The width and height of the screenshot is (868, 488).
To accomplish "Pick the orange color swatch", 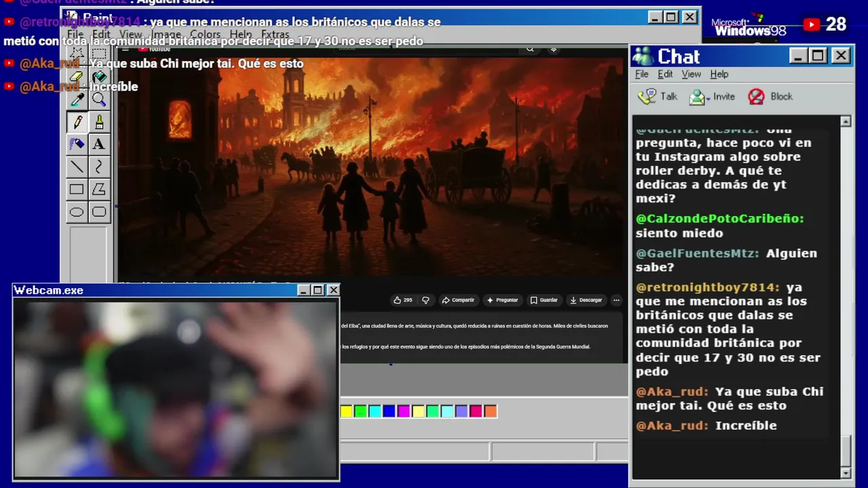I will pos(490,411).
